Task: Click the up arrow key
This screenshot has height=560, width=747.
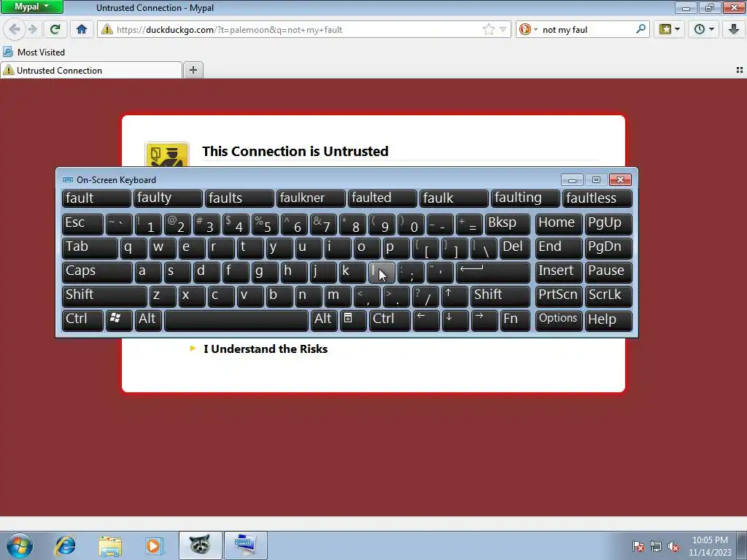Action: [454, 296]
